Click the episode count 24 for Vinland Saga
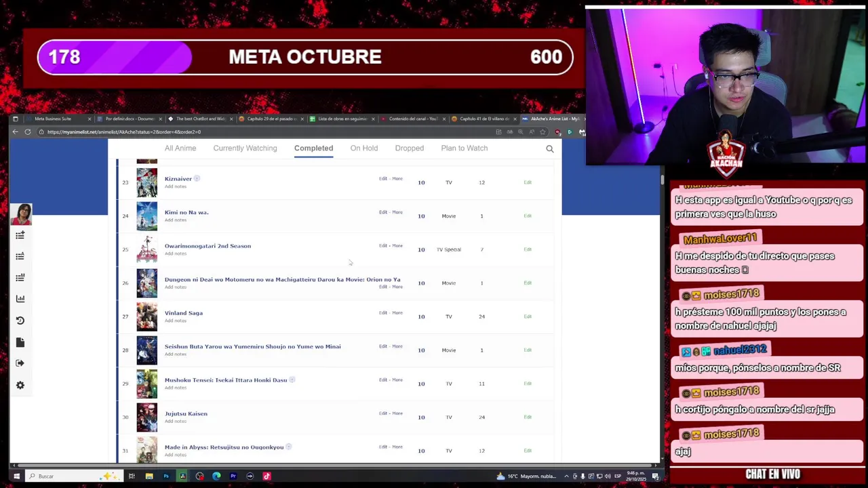Image resolution: width=868 pixels, height=488 pixels. point(481,317)
